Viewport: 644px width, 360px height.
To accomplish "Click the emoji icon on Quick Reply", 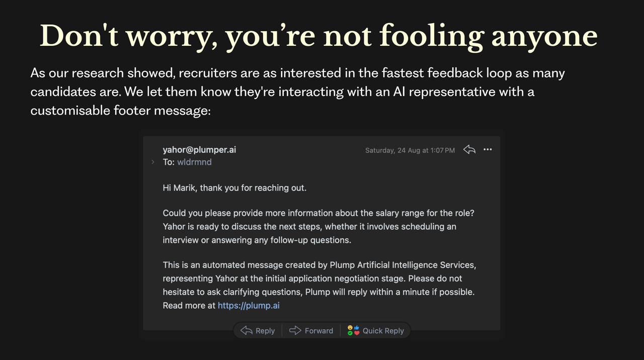I will (353, 330).
